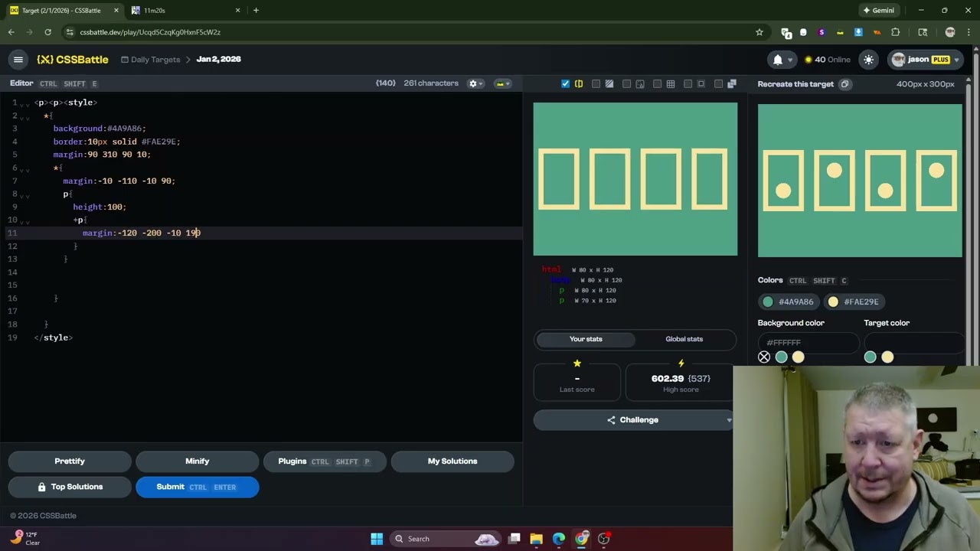Switch theme with the sun icon
The image size is (980, 551).
click(x=868, y=60)
